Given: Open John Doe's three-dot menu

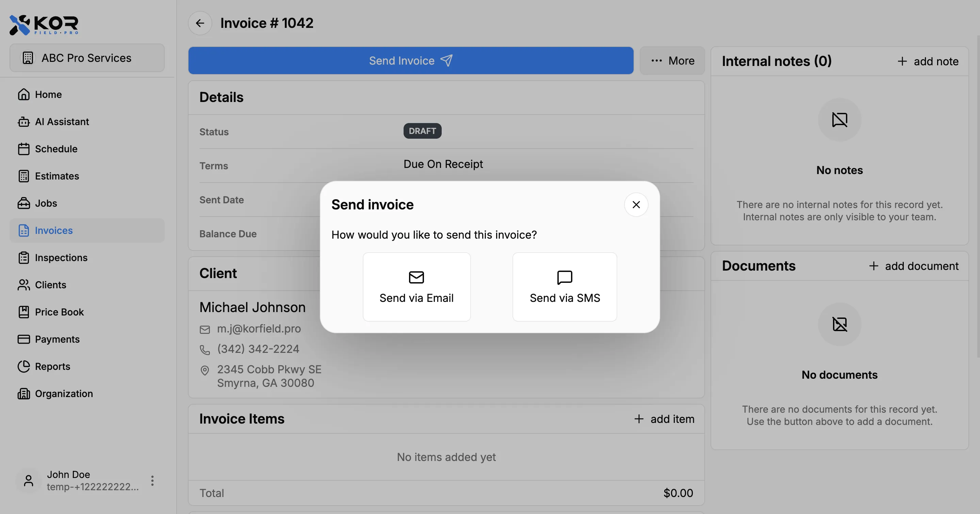Looking at the screenshot, I should click(152, 480).
